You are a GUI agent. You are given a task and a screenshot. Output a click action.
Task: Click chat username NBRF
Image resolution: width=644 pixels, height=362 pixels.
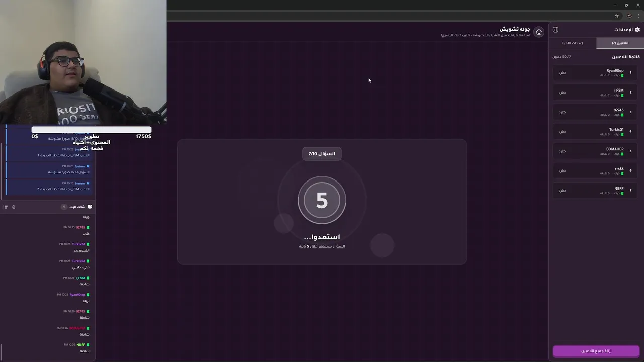(80, 345)
